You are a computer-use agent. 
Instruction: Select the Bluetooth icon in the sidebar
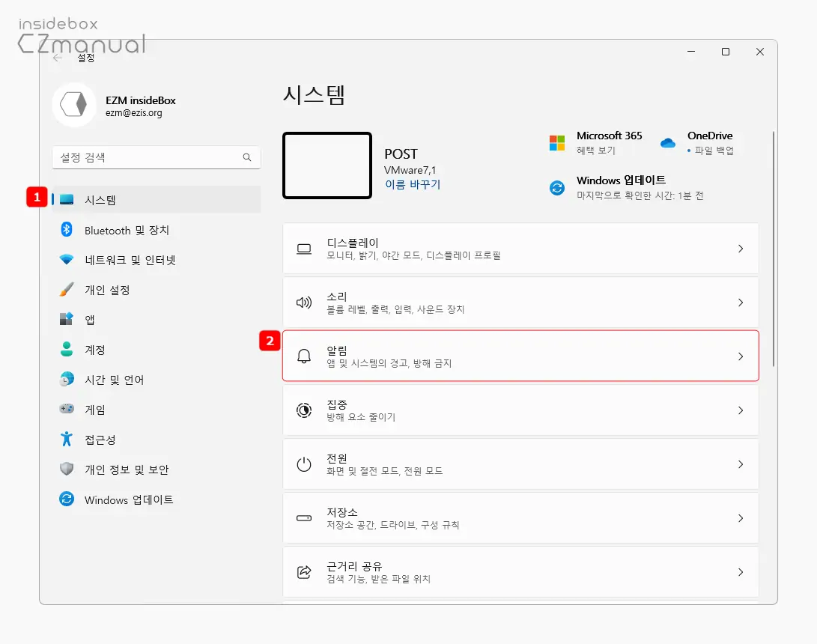tap(66, 230)
